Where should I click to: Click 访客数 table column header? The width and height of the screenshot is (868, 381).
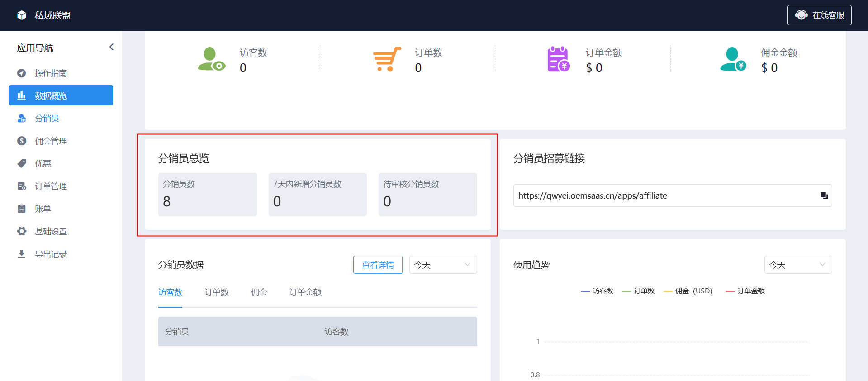(337, 332)
